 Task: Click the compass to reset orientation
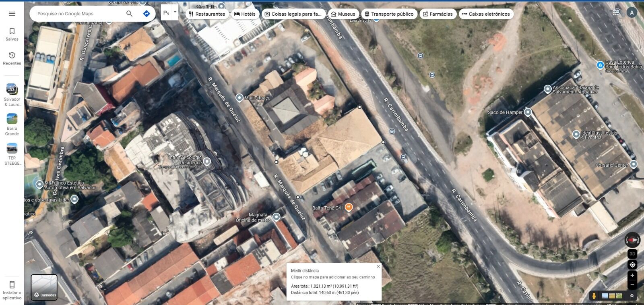pos(632,240)
